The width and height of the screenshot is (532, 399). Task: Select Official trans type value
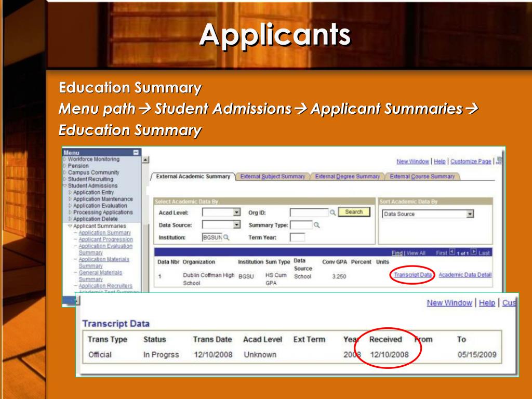[x=100, y=355]
